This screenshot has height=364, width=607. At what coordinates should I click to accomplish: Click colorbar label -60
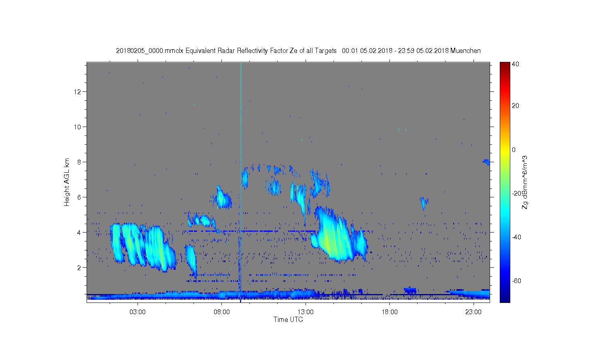coord(516,281)
